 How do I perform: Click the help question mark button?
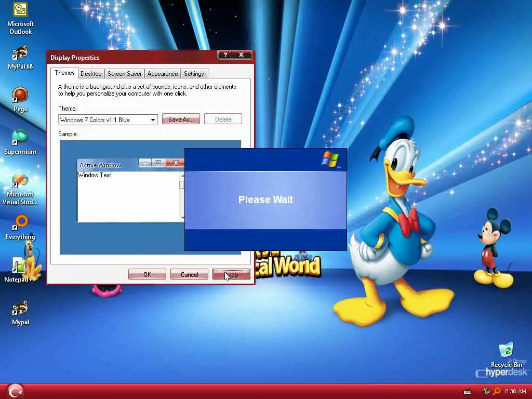click(225, 55)
